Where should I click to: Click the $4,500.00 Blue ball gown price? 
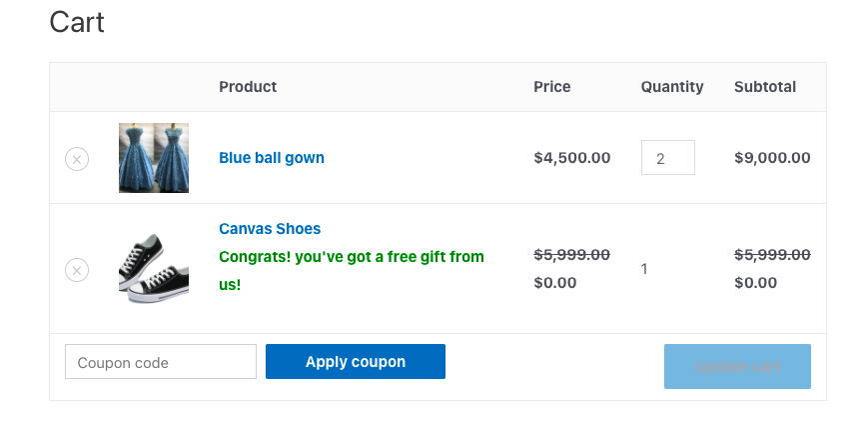point(572,158)
